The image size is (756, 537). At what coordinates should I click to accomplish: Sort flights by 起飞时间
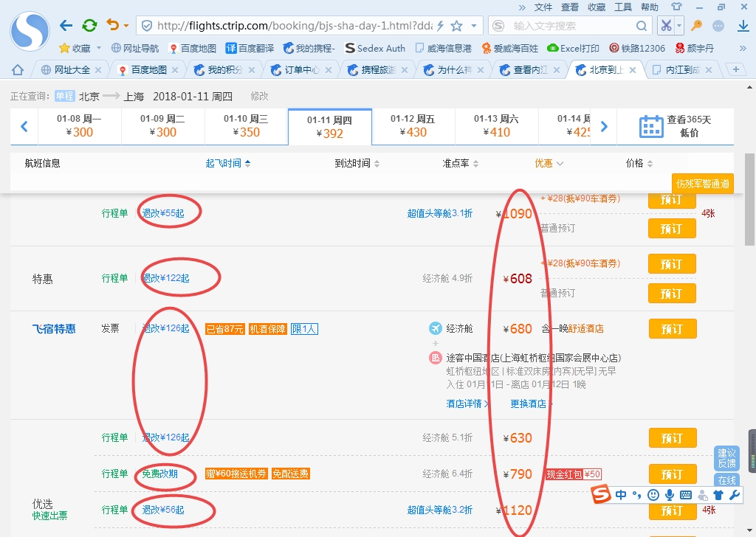point(228,163)
